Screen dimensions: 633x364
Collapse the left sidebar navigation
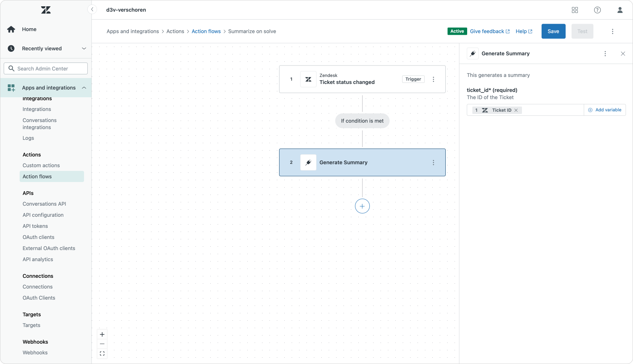92,9
